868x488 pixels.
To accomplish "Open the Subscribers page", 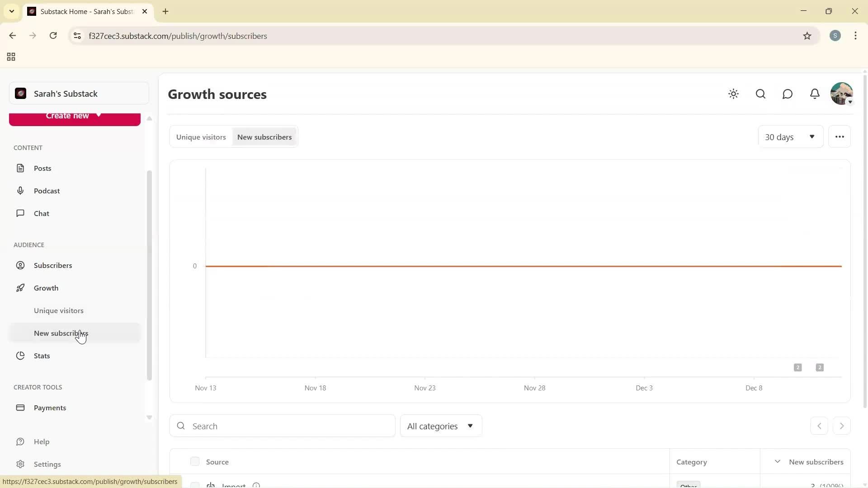I will pyautogui.click(x=53, y=265).
